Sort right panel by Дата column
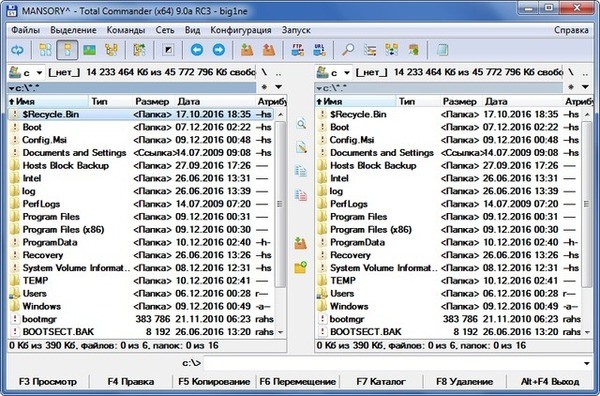 click(522, 101)
